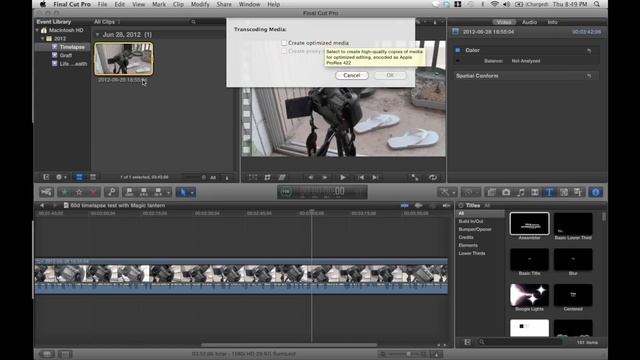Open the All Clips filter dropdown
Viewport: 640px width, 360px height.
[107, 22]
